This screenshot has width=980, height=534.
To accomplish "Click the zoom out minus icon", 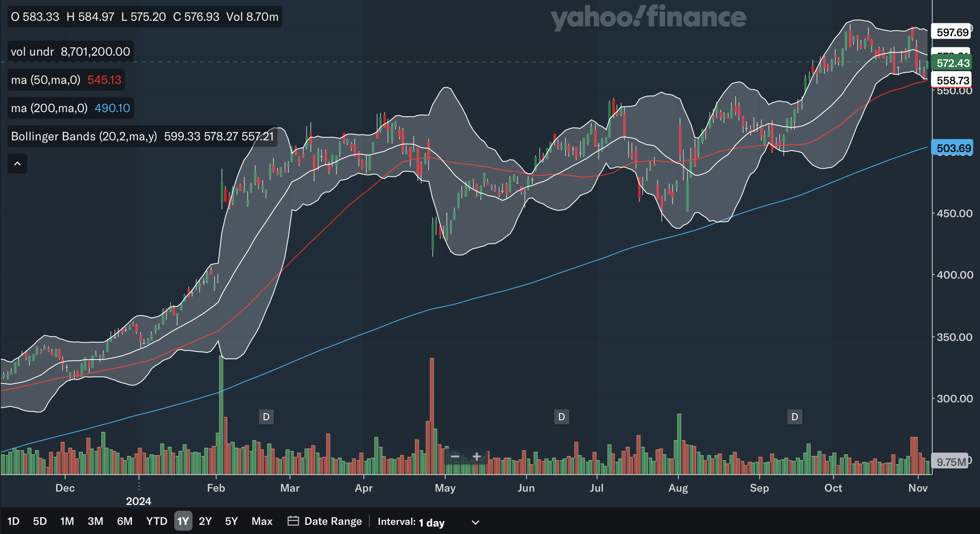I will coord(455,456).
